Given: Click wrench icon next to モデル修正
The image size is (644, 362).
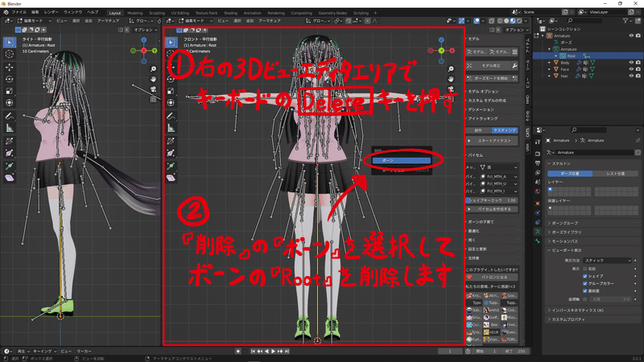Looking at the screenshot, I should coord(514,66).
